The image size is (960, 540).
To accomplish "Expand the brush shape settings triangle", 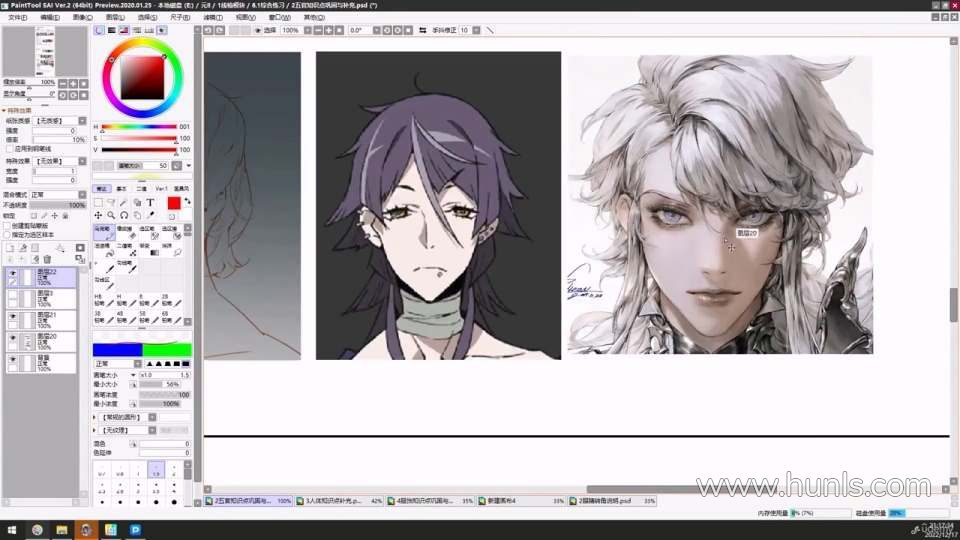I will 95,418.
